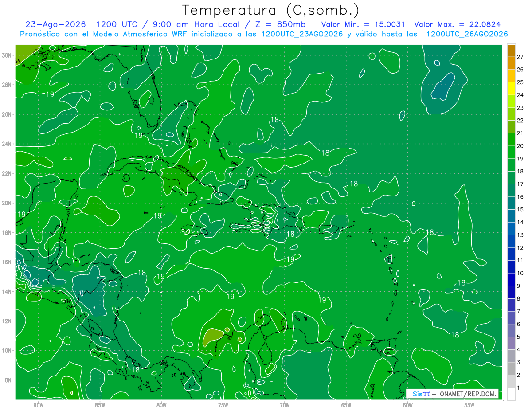Click the "9" color scale label
This screenshot has height=411, width=532.
coord(519,286)
